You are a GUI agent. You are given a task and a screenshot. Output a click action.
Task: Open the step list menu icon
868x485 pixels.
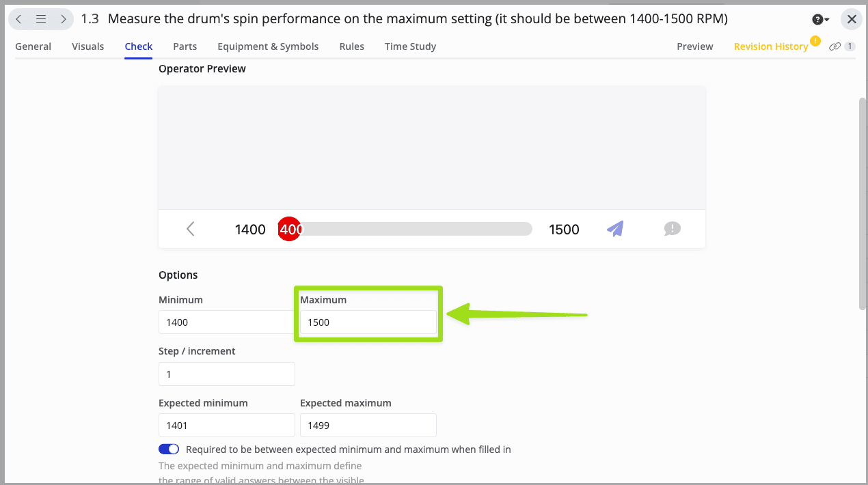pos(41,19)
